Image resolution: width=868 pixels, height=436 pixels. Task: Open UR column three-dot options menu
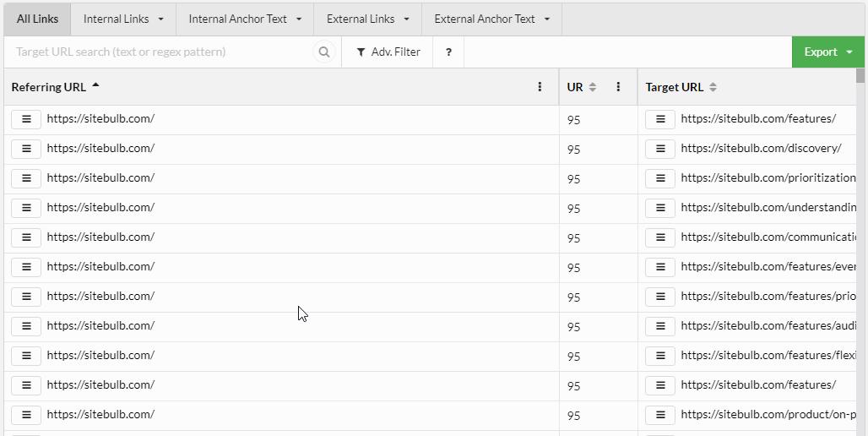pos(618,87)
